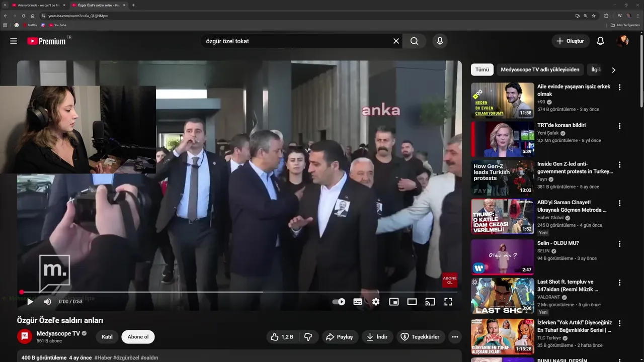Open Last Shot ft. templuv title
This screenshot has height=362, width=644.
pyautogui.click(x=568, y=286)
